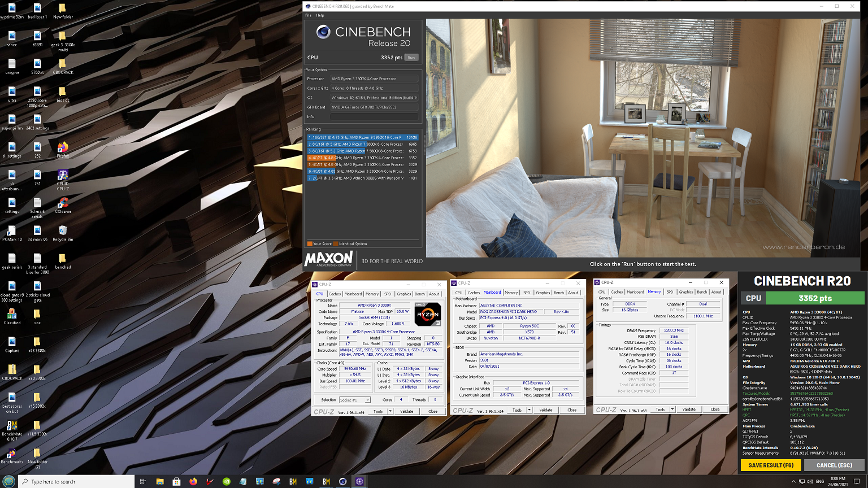The height and width of the screenshot is (488, 868).
Task: Select the xoc desktop folder
Action: click(x=37, y=316)
